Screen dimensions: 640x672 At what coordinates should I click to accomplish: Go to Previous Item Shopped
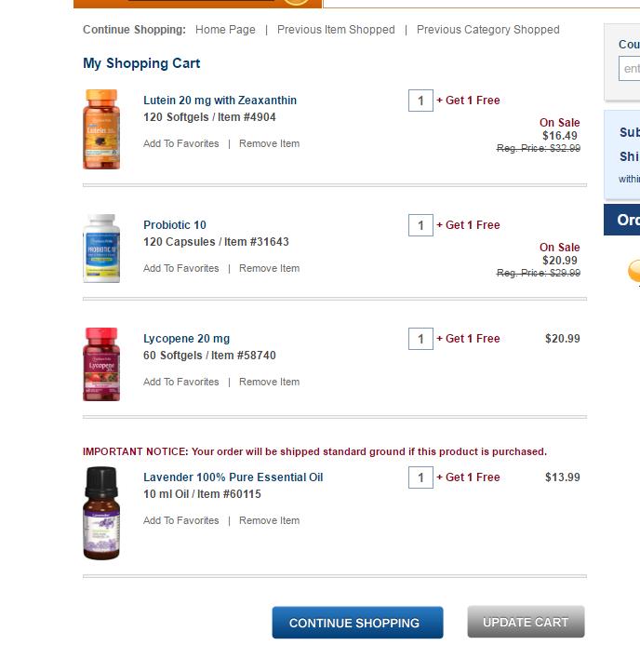click(336, 30)
